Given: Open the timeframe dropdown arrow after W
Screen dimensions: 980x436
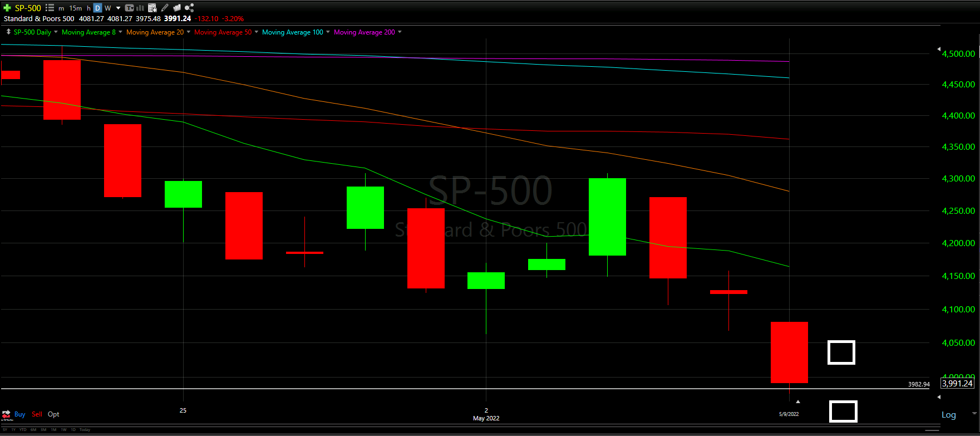Looking at the screenshot, I should [118, 8].
